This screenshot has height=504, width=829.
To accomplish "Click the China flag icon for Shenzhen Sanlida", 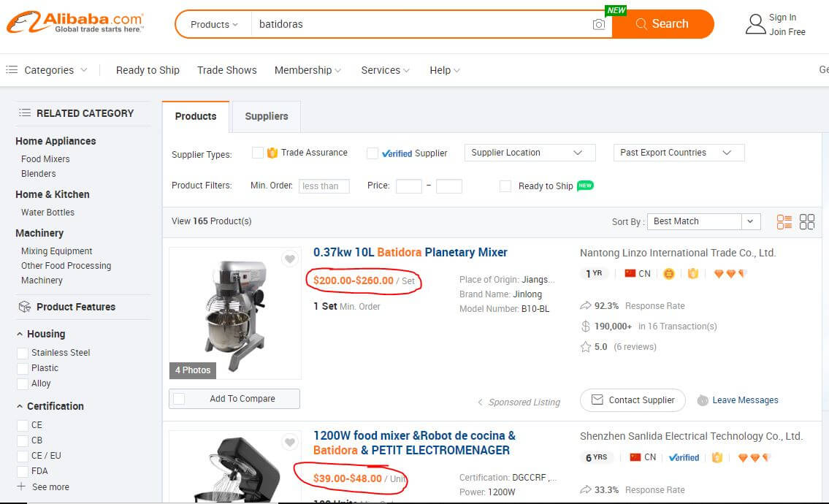I will point(635,457).
